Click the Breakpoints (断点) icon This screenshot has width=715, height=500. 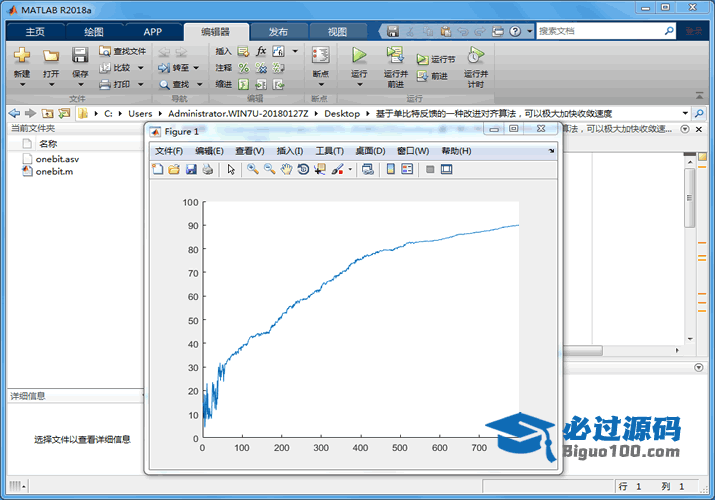(x=321, y=55)
